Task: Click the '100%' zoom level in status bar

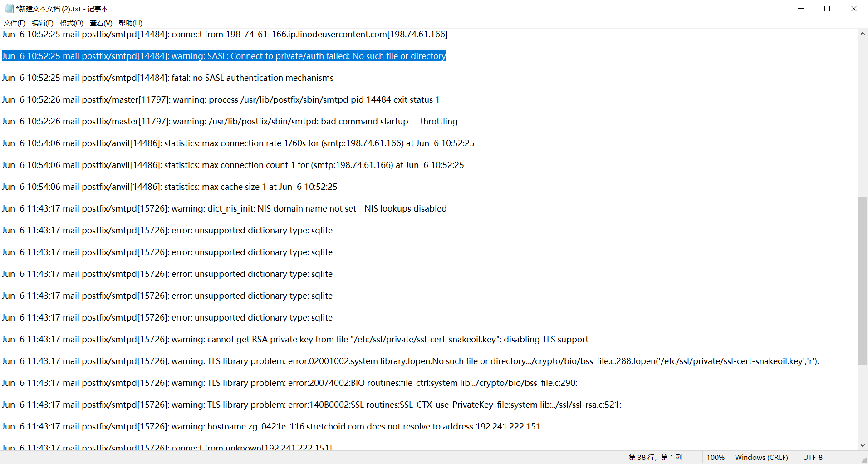Action: coord(716,457)
